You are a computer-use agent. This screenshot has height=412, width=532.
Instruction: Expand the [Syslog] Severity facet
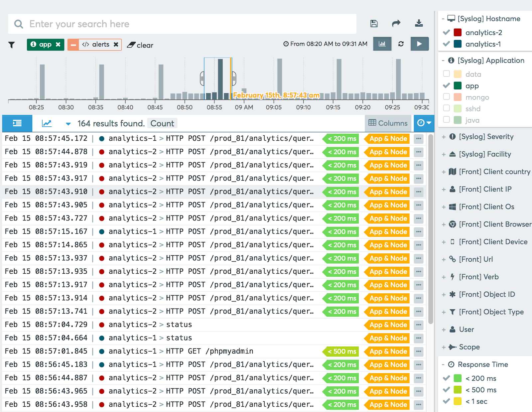(x=444, y=137)
